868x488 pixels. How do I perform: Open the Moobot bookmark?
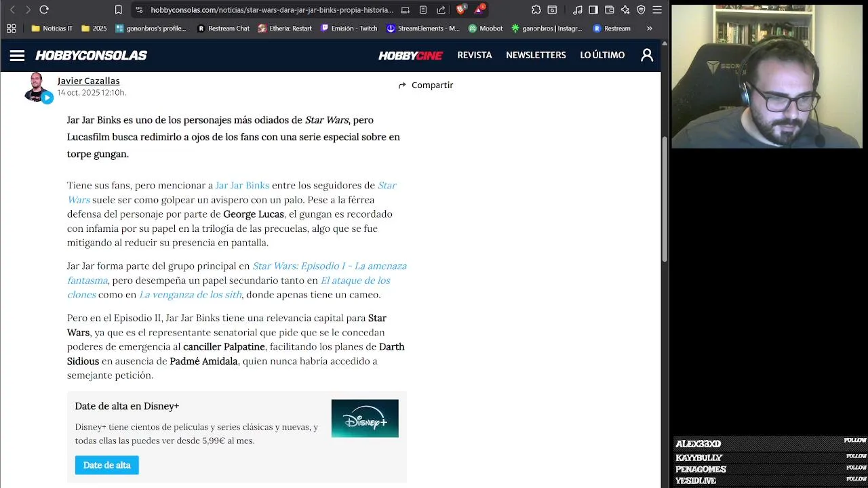tap(486, 28)
